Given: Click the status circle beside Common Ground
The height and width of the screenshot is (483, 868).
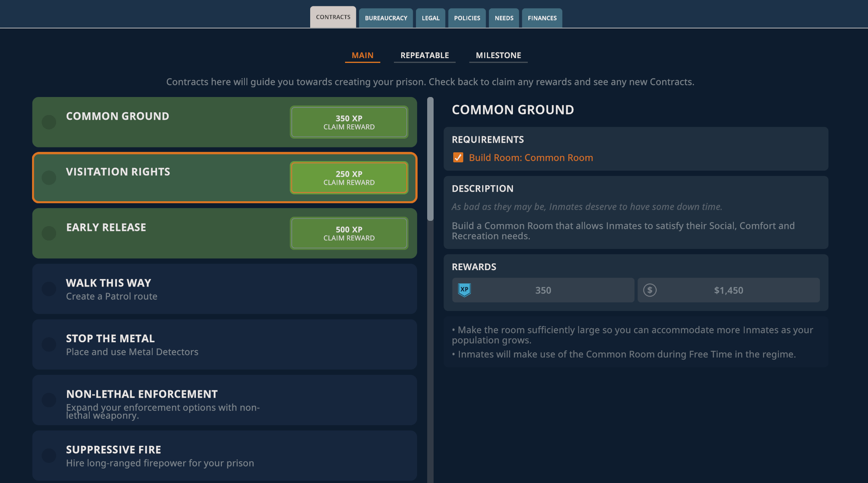Looking at the screenshot, I should pyautogui.click(x=49, y=122).
